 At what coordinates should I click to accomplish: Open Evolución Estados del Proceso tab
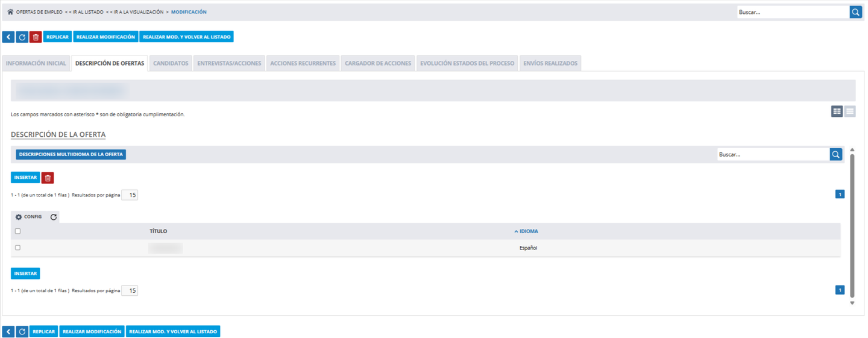(467, 63)
